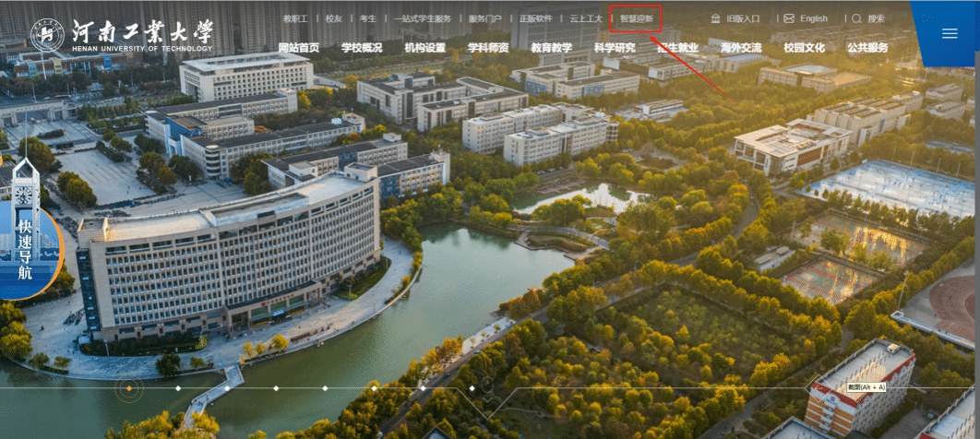Click the envelope icon beside English
The image size is (980, 439).
click(x=788, y=18)
